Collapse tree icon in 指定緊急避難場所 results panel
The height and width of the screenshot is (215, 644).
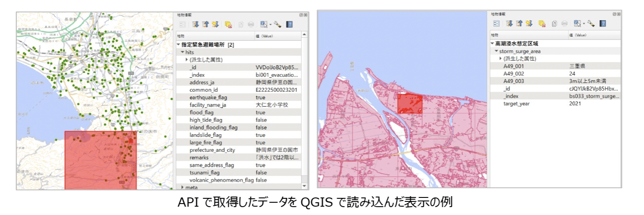pos(205,25)
